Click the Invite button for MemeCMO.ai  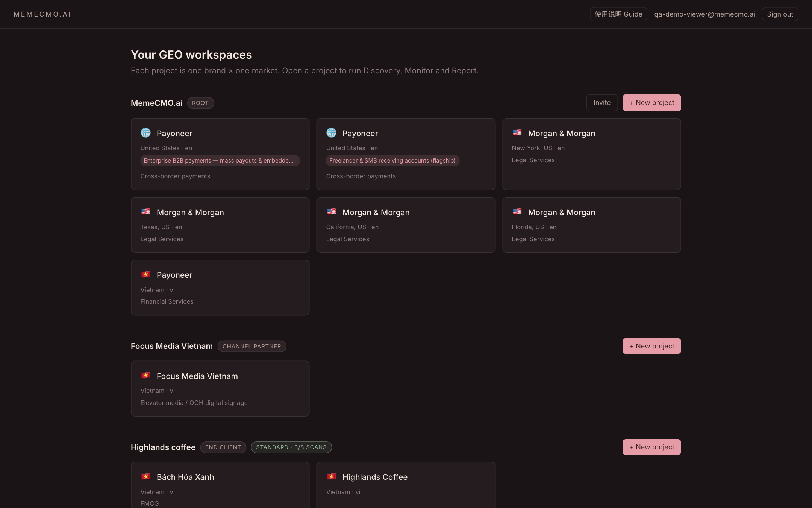(x=602, y=103)
